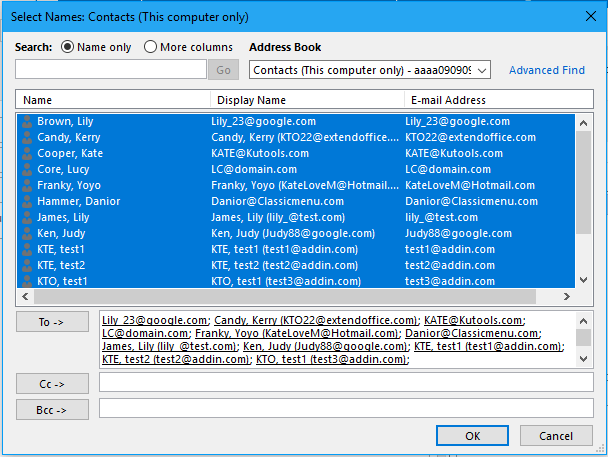The image size is (608, 457).
Task: Click inside the Search text box
Action: coord(110,70)
